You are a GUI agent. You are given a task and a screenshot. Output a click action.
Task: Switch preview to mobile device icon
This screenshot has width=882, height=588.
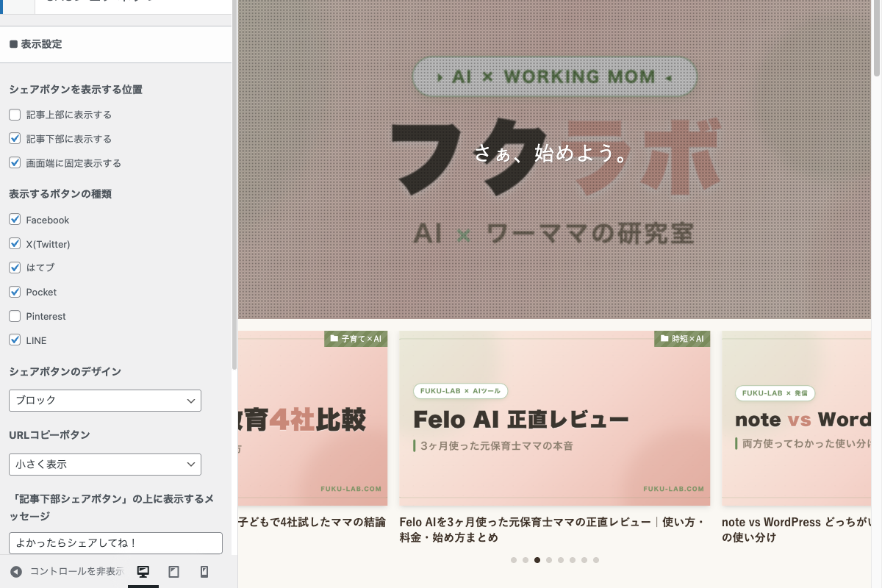pyautogui.click(x=204, y=572)
